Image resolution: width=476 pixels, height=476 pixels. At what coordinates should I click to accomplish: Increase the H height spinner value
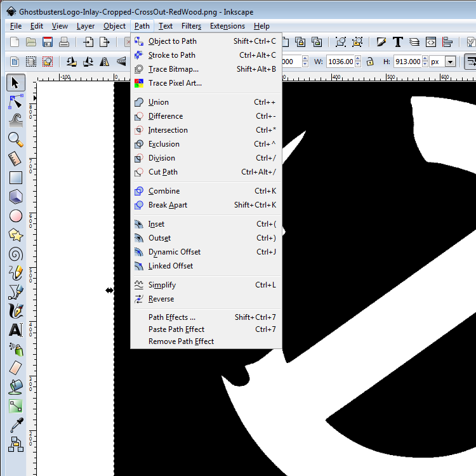click(425, 58)
